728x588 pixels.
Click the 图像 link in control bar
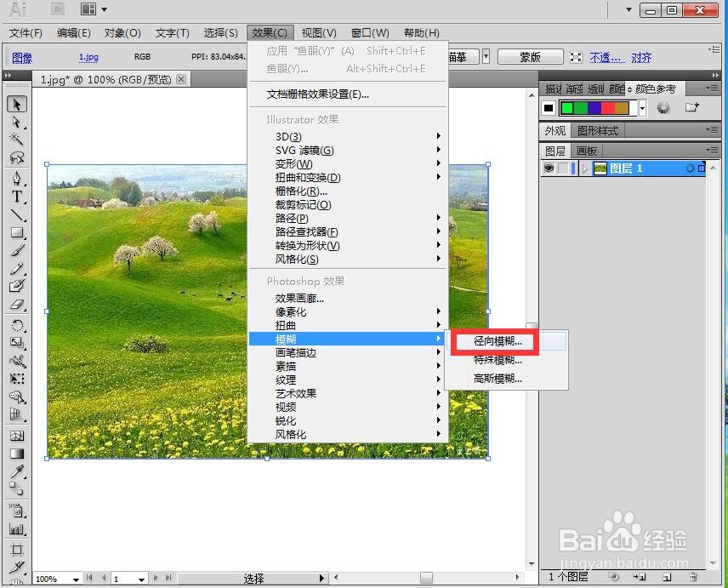(22, 58)
